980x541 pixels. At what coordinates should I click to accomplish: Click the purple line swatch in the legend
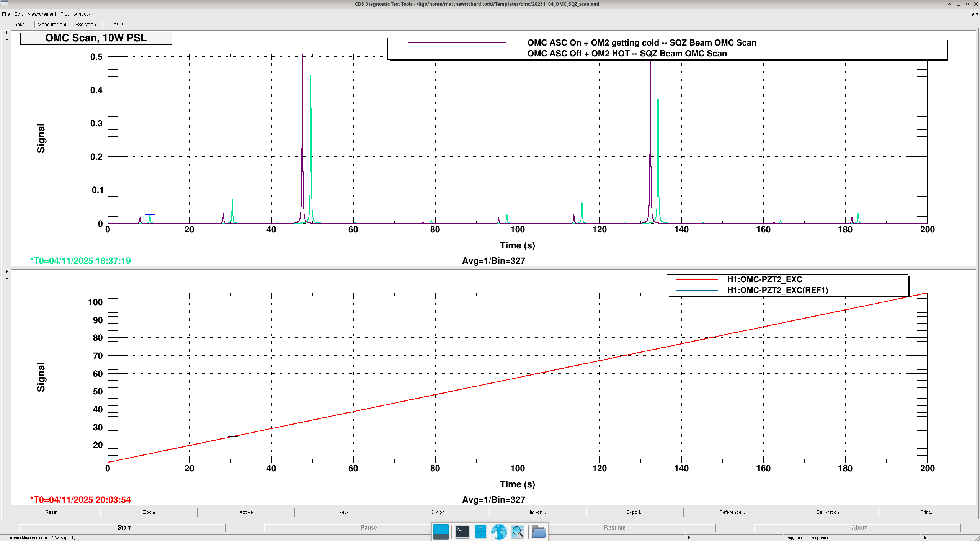[457, 43]
